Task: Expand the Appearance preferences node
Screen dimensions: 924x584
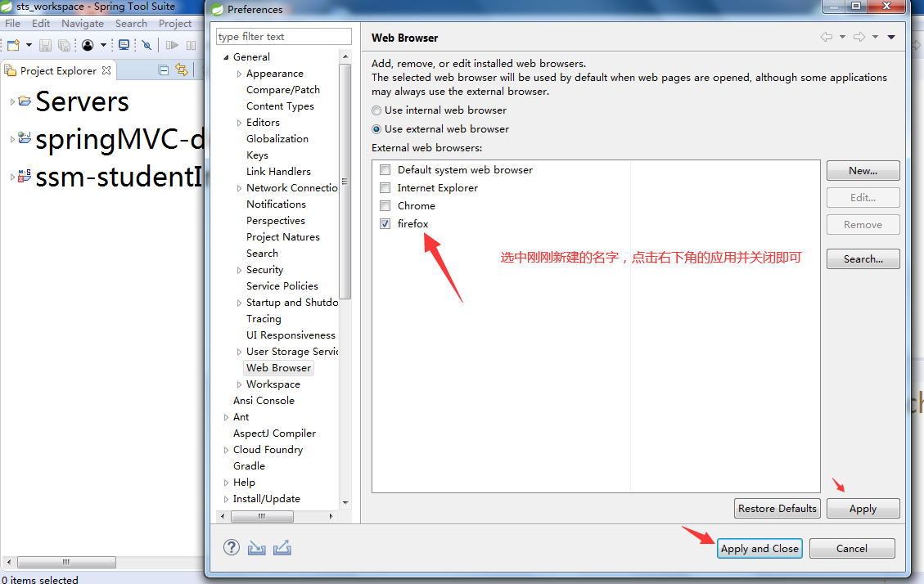Action: pyautogui.click(x=239, y=74)
